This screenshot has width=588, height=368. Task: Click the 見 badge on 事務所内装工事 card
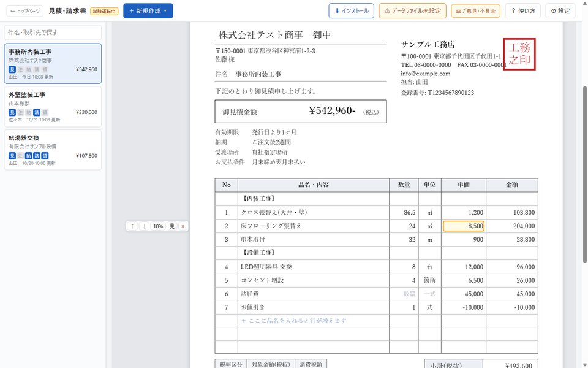[12, 69]
